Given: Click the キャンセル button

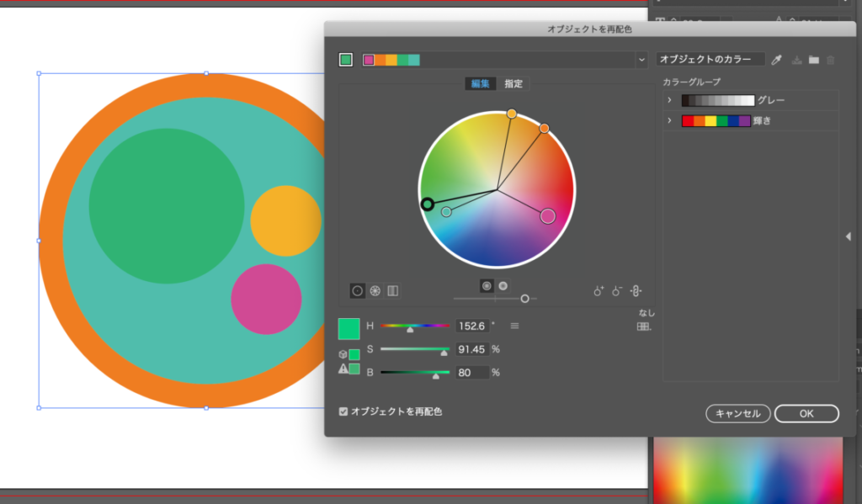Looking at the screenshot, I should pyautogui.click(x=737, y=413).
